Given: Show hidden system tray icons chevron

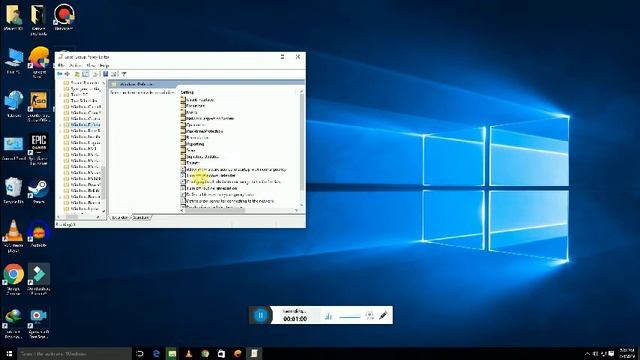Looking at the screenshot, I should click(587, 353).
